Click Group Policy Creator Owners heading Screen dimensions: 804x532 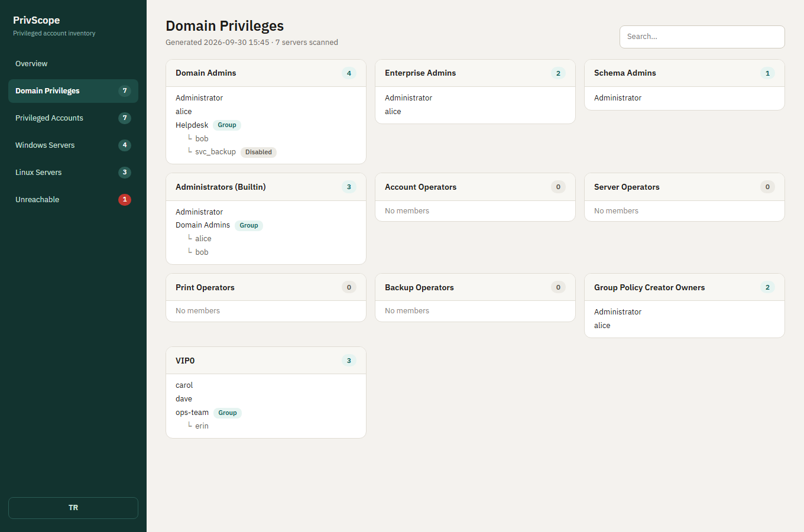point(650,288)
